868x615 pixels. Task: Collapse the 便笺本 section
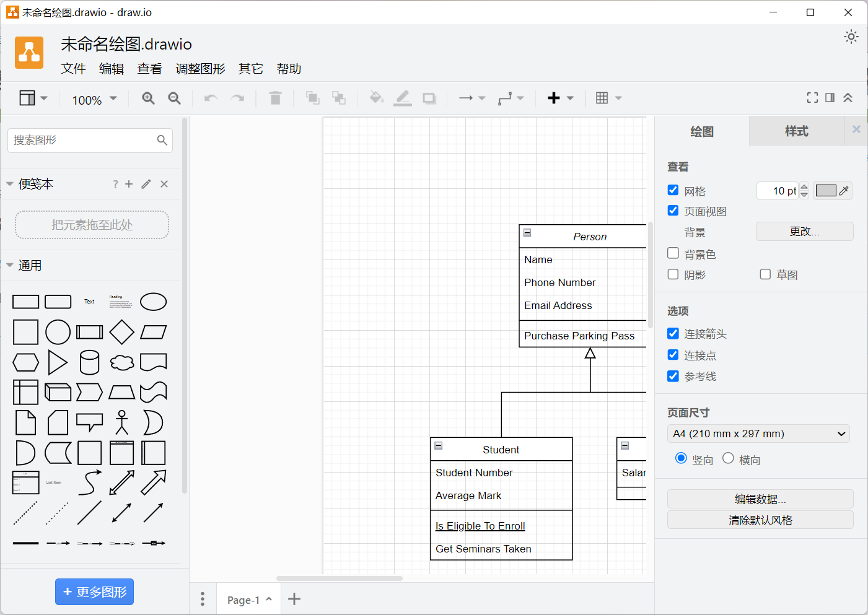(x=10, y=184)
